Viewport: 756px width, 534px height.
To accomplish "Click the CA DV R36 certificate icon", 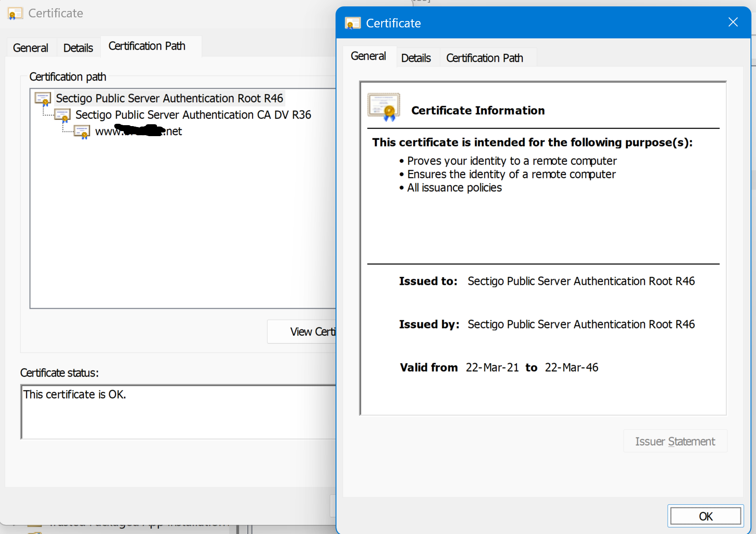I will [x=63, y=115].
